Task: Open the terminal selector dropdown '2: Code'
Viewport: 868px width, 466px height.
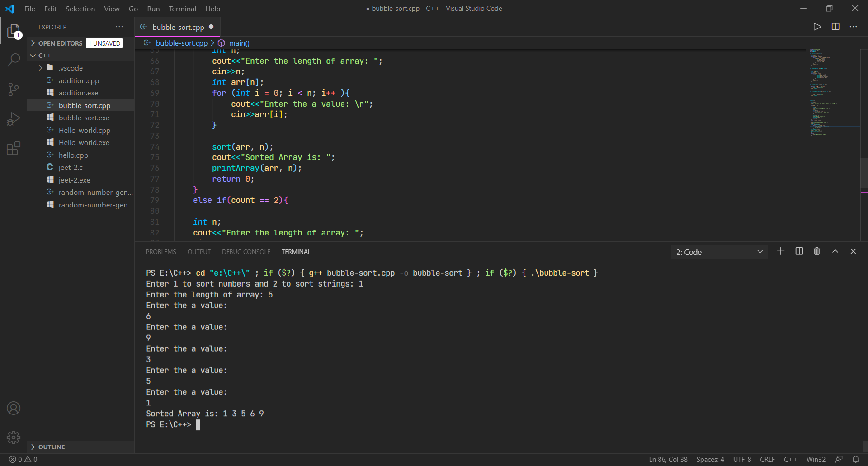Action: point(719,252)
